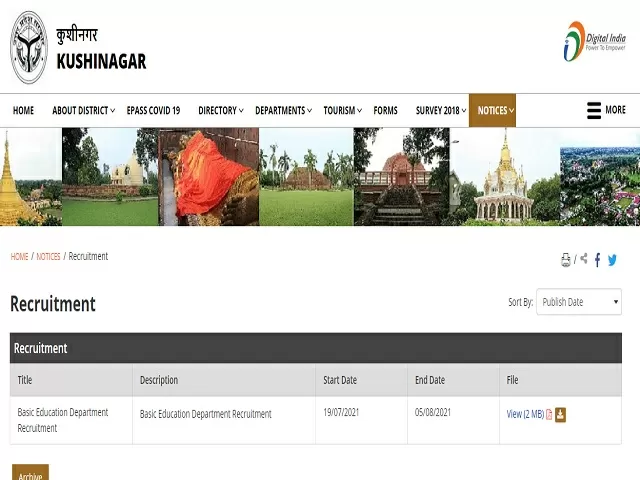Expand the Directory menu

point(220,111)
